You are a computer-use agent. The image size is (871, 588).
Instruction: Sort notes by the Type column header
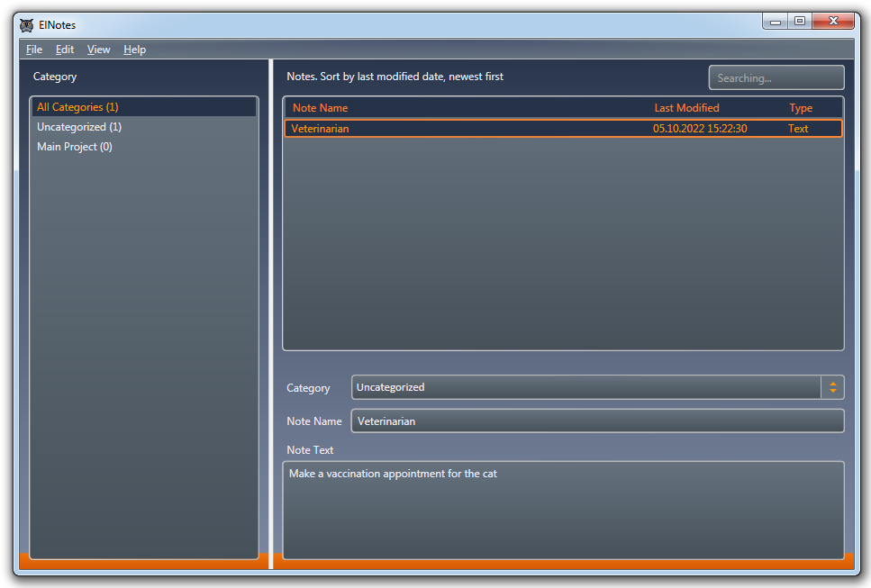tap(801, 108)
